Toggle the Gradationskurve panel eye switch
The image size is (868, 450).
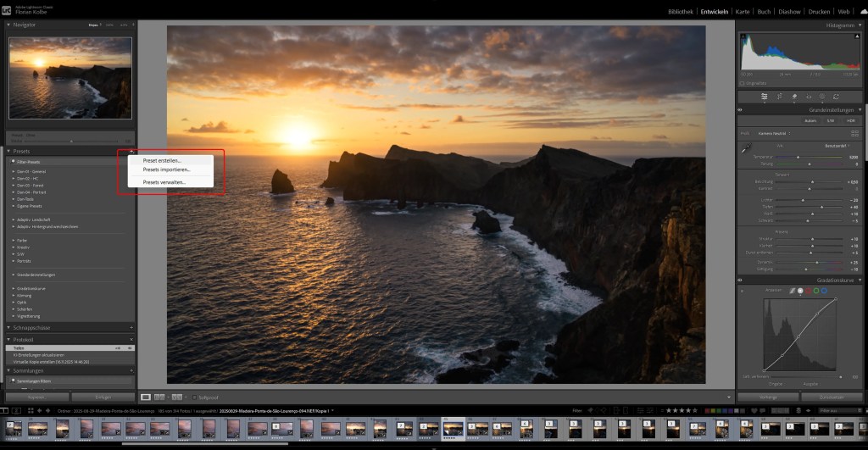[x=740, y=280]
